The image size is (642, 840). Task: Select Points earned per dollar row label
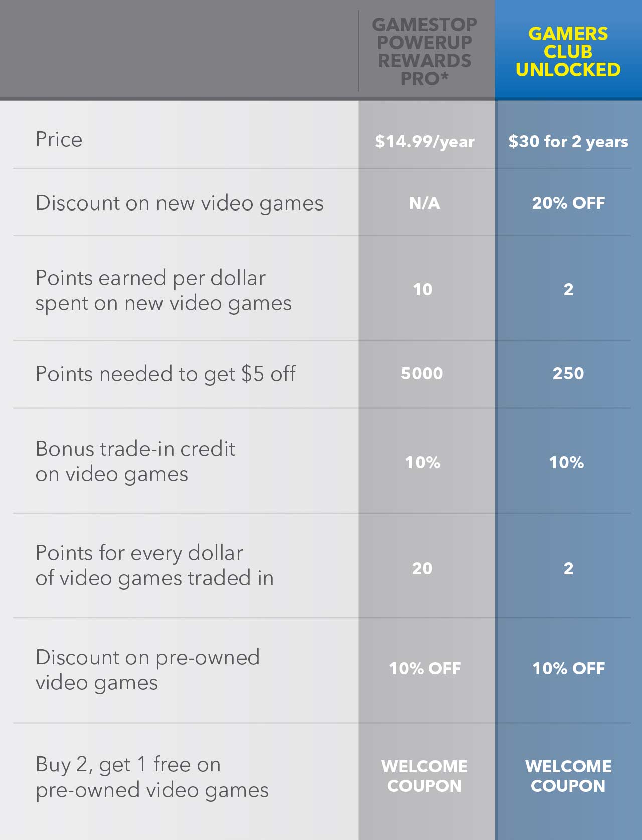[x=164, y=290]
